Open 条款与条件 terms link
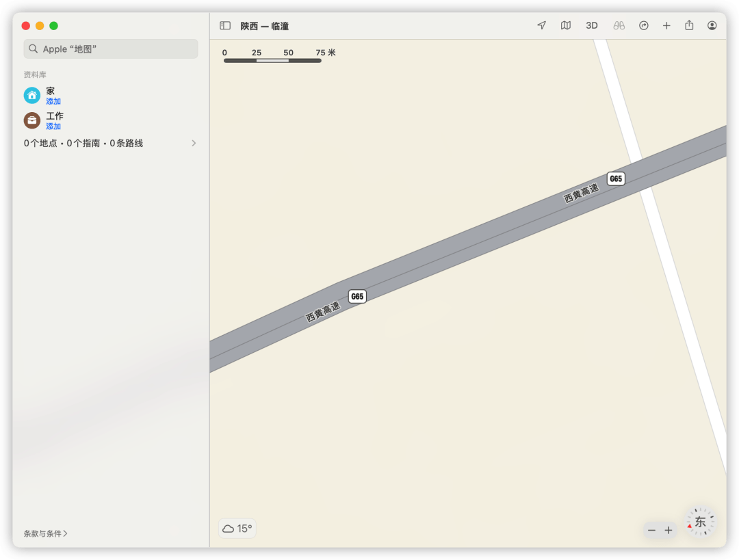 [45, 533]
